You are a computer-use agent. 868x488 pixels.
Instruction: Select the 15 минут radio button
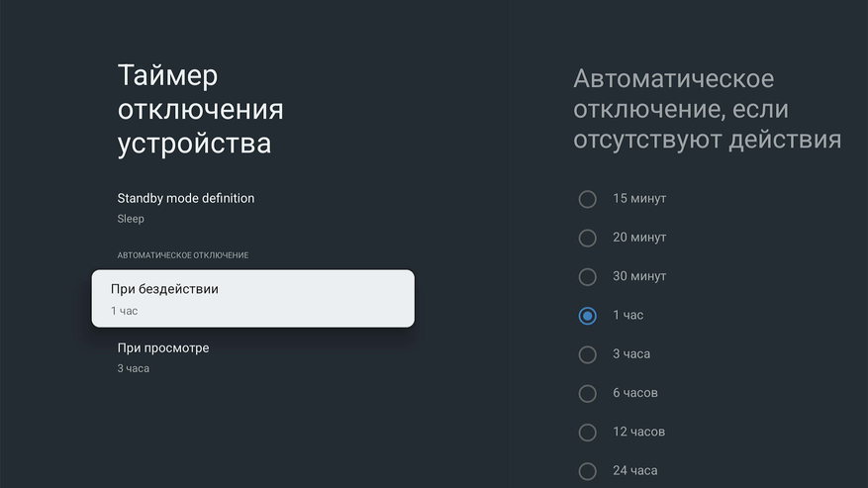coord(588,199)
